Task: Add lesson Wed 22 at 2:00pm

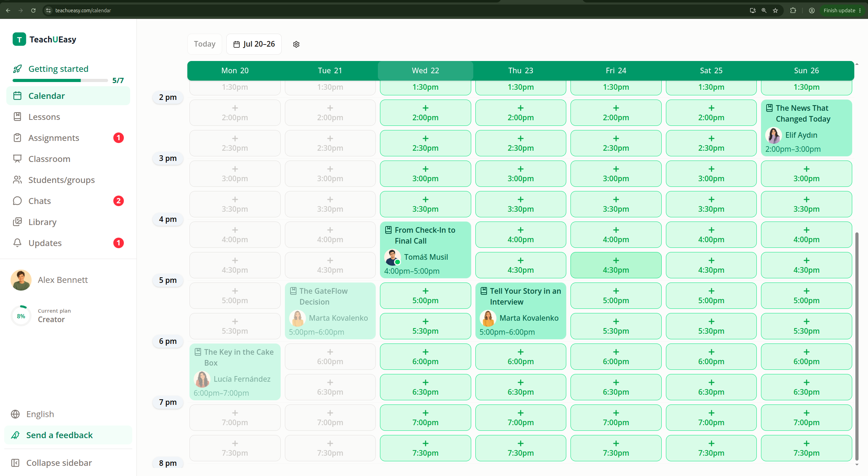Action: coord(425,113)
